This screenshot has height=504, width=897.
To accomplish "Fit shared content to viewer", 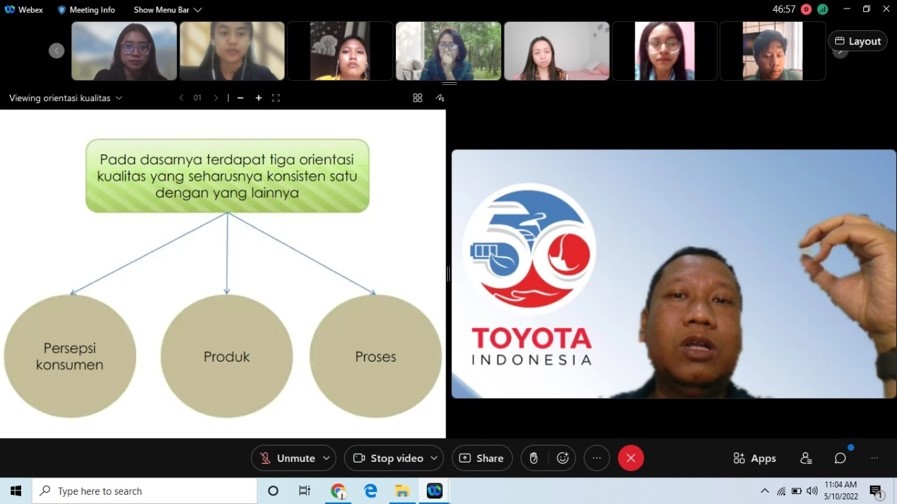I will 276,98.
